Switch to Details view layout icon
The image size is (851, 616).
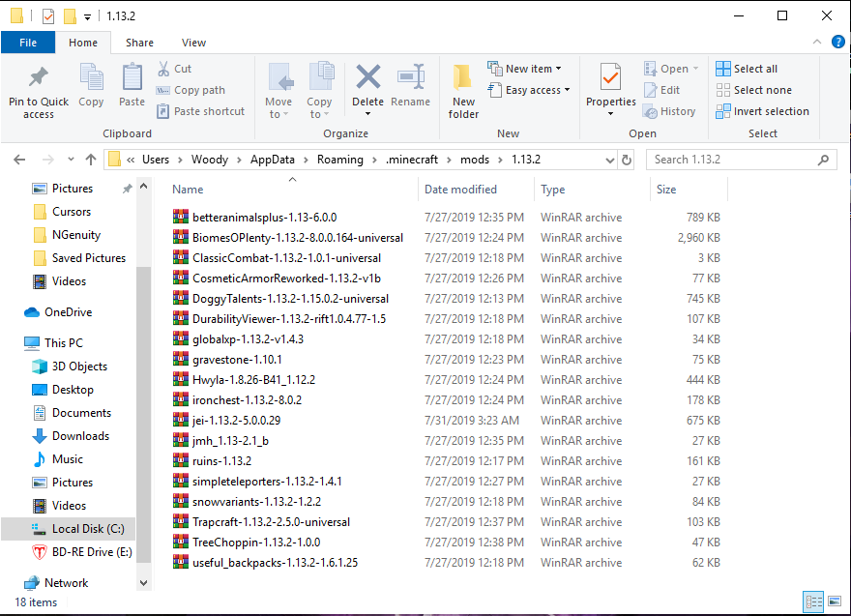pyautogui.click(x=813, y=601)
